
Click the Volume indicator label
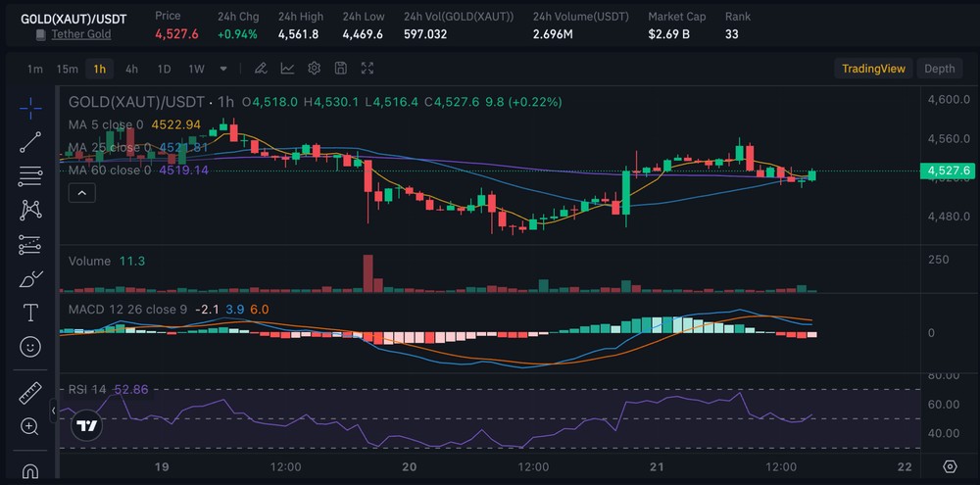coord(89,262)
